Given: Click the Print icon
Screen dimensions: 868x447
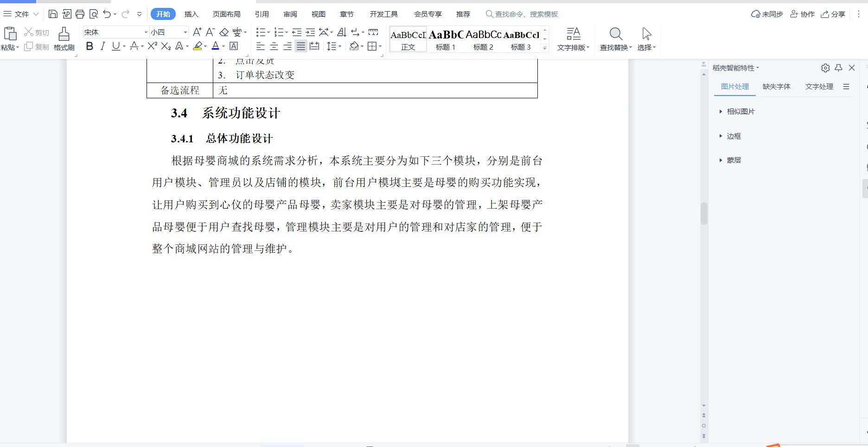Looking at the screenshot, I should [80, 14].
